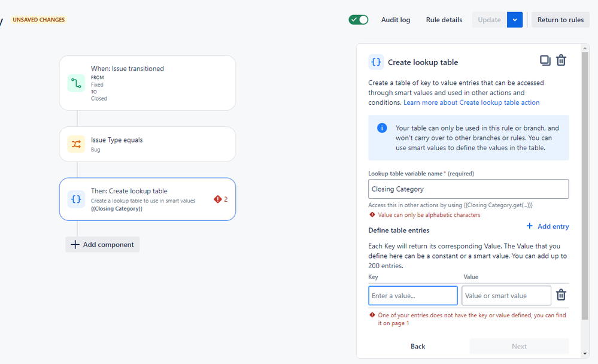598x364 pixels.
Task: Click the Back button
Action: 418,346
